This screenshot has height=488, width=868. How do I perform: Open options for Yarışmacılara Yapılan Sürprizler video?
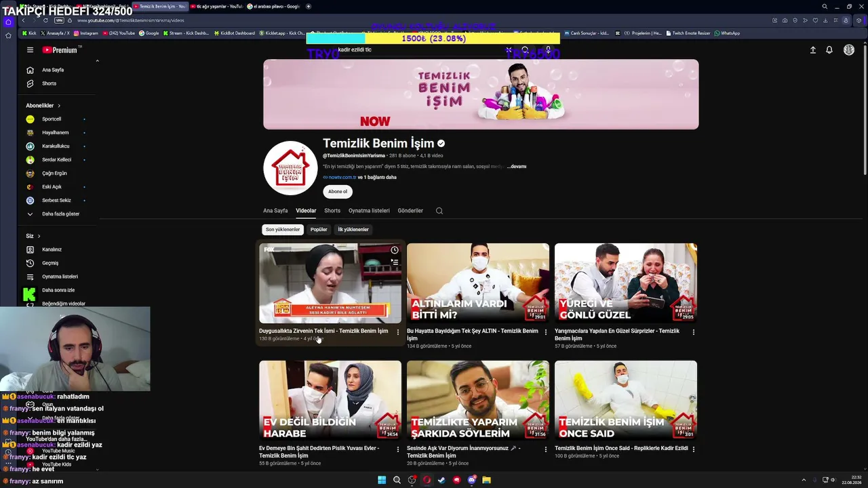click(693, 332)
